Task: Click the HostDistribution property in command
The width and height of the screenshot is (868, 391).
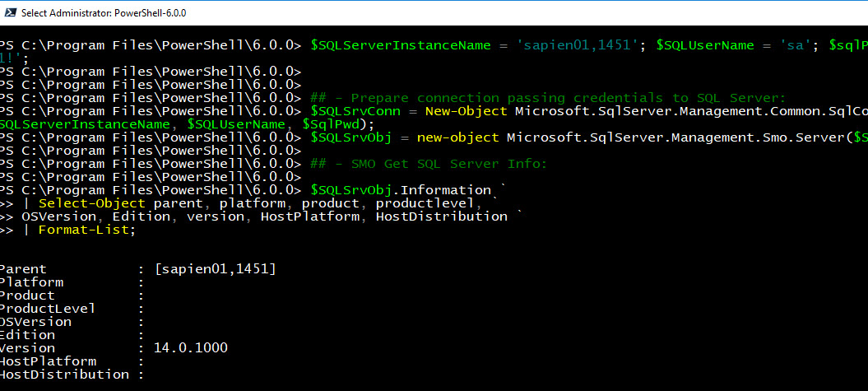Action: point(442,216)
